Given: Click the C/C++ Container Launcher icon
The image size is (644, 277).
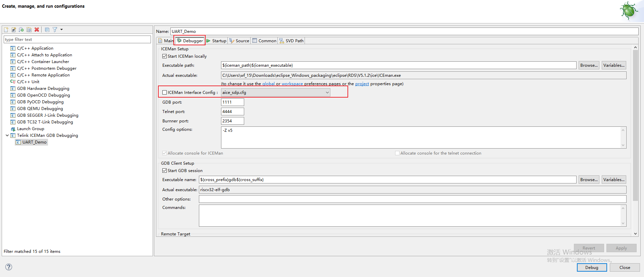Looking at the screenshot, I should point(13,62).
